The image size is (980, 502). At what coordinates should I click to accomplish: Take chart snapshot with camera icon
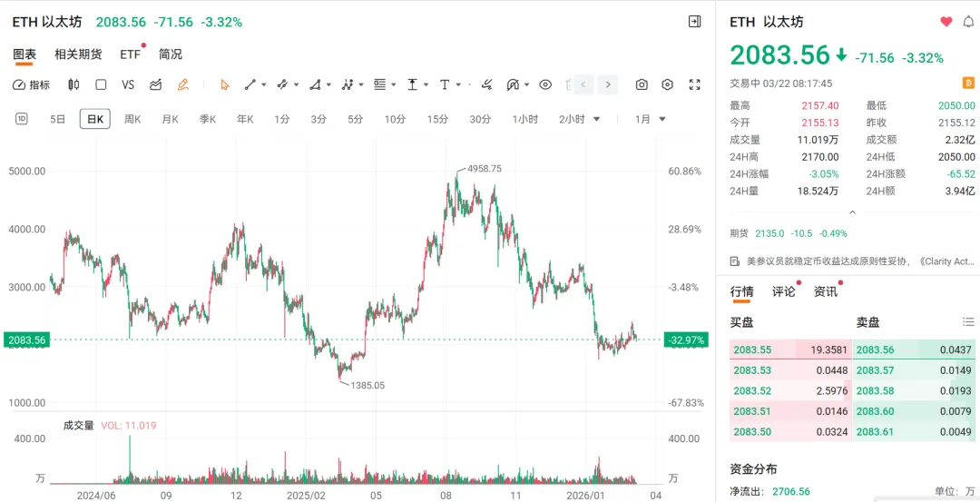[x=642, y=85]
